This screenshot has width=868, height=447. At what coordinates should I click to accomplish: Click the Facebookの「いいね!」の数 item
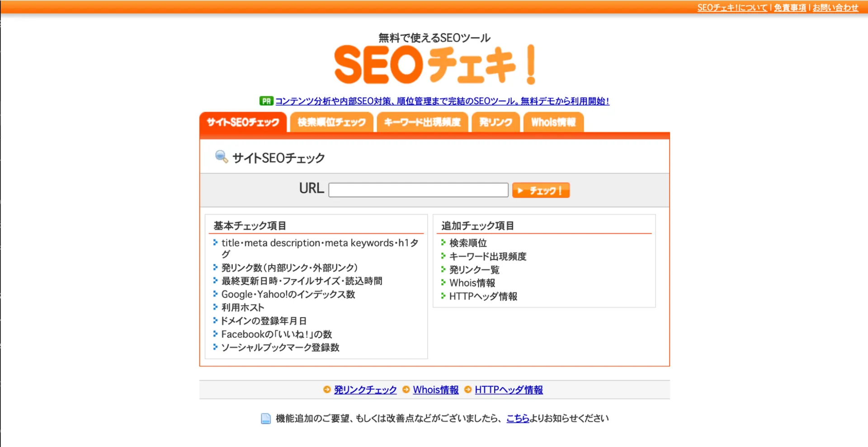pos(276,334)
